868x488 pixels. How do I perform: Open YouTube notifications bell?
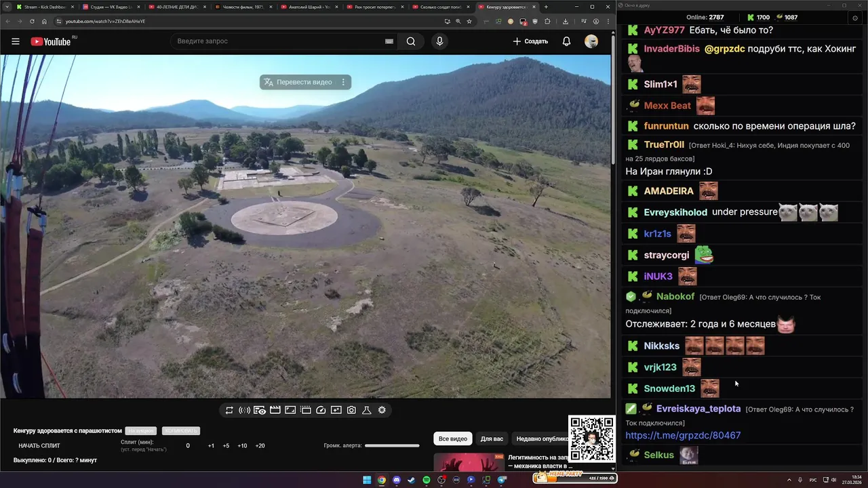(x=566, y=41)
